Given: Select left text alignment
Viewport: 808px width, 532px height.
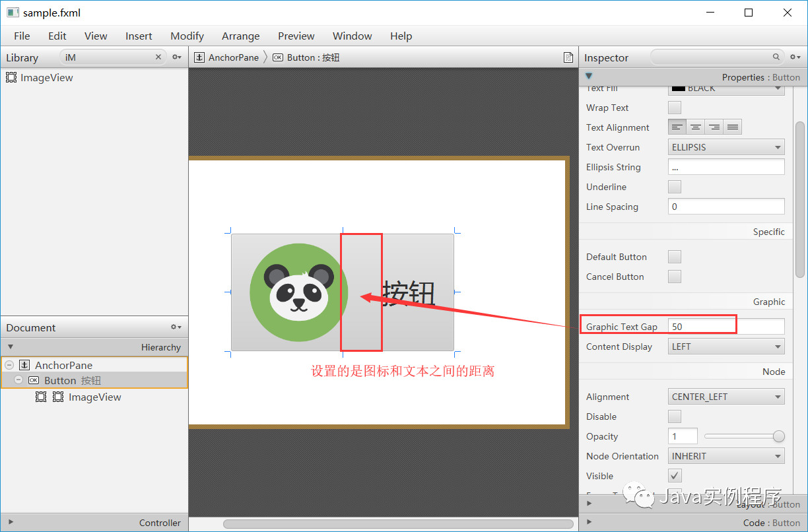Looking at the screenshot, I should click(x=677, y=126).
